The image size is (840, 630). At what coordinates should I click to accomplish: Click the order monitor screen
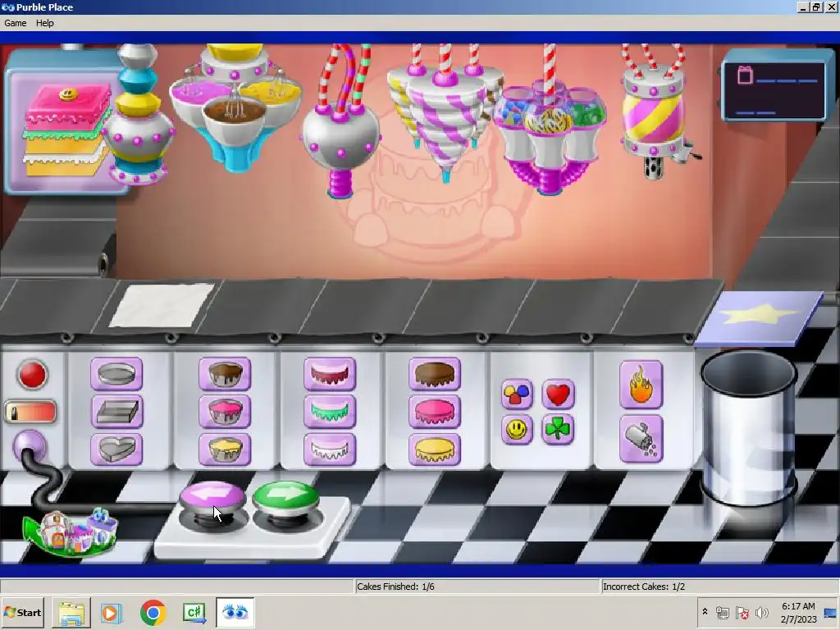pos(774,89)
